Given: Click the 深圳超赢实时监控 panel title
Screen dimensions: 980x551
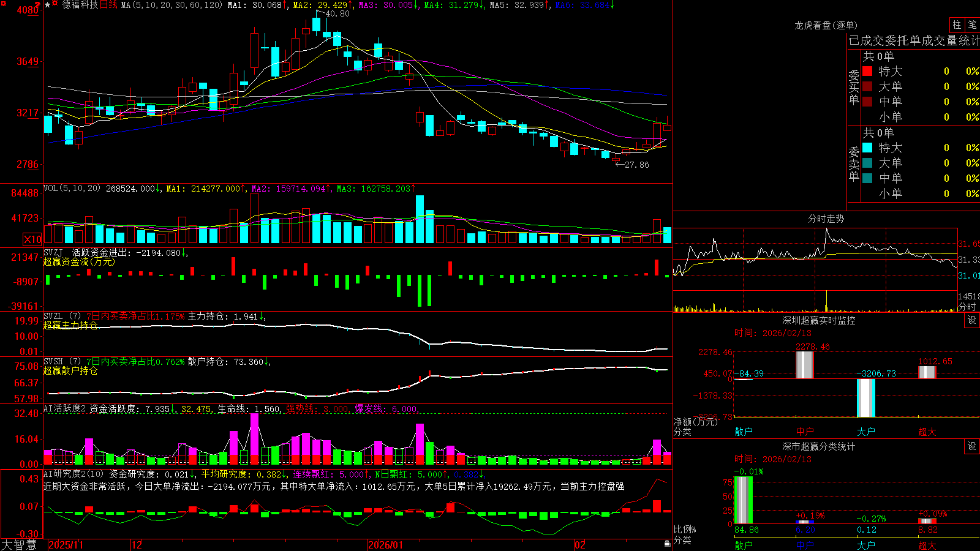Looking at the screenshot, I should tap(819, 320).
